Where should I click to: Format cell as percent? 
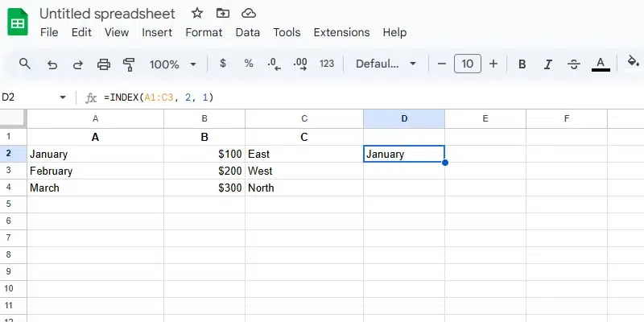click(249, 64)
